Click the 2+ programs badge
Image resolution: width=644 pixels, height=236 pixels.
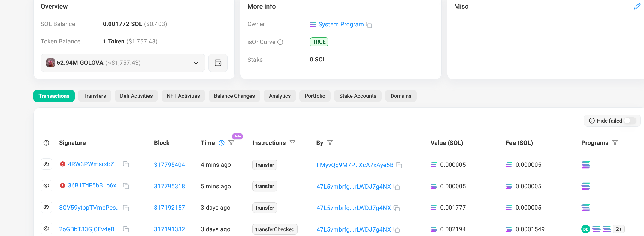[x=619, y=229]
